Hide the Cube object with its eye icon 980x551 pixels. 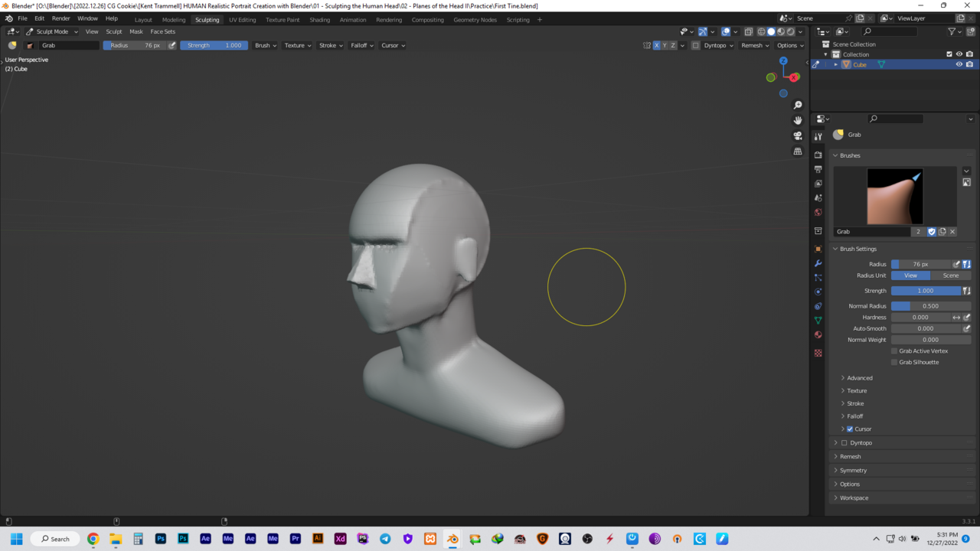[x=959, y=64]
